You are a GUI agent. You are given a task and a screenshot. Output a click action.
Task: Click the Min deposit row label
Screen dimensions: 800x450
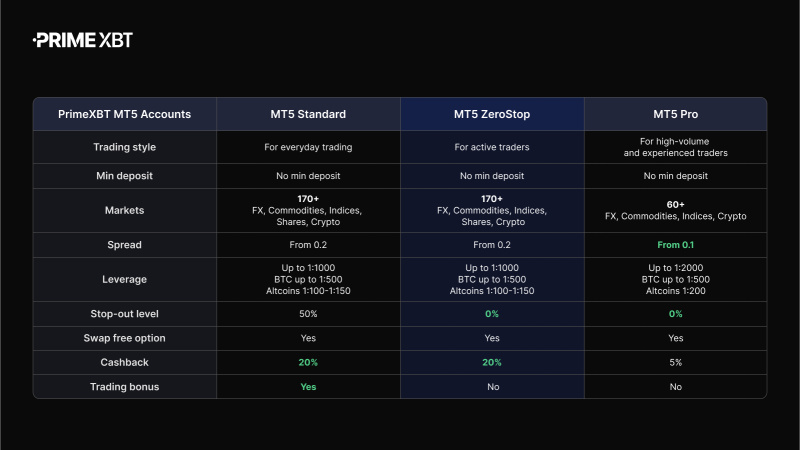tap(125, 177)
